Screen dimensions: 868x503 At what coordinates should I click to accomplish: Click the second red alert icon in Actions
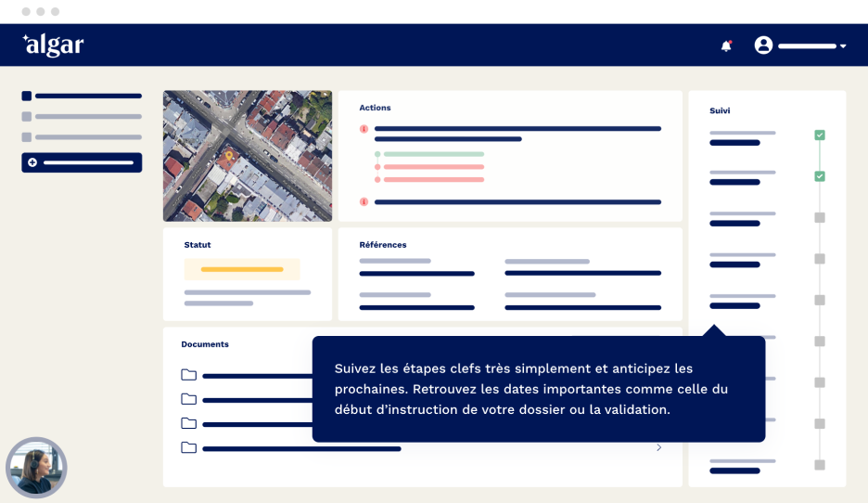pos(364,201)
